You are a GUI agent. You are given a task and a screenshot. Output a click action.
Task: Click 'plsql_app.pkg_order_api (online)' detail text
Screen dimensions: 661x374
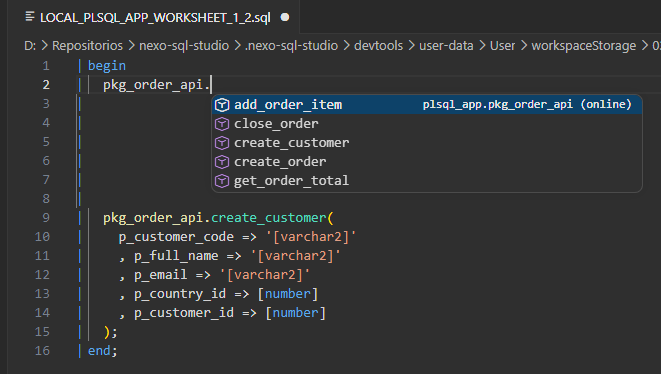(527, 105)
